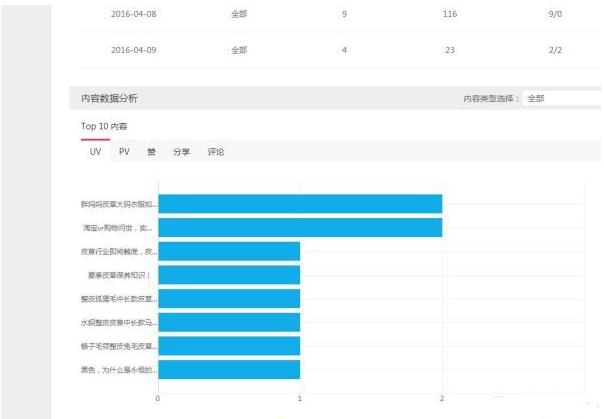Click the chart label 黑色，为什么是永恒的...
Viewport: 604px width, 419px height.
tap(119, 370)
